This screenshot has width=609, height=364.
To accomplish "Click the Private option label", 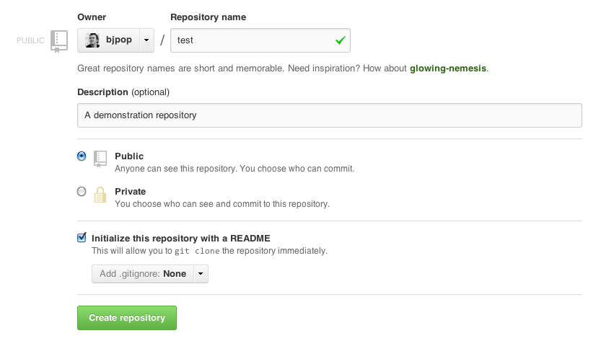I will [131, 192].
